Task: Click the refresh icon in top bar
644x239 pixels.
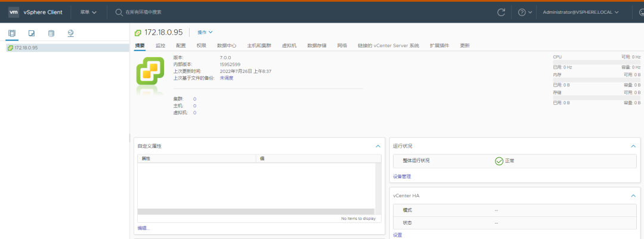Action: pos(501,13)
